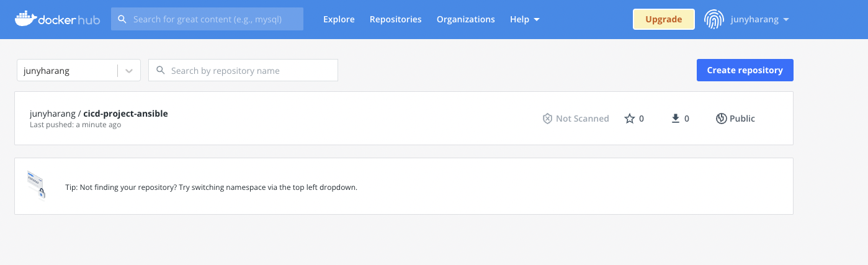This screenshot has width=868, height=265.
Task: Click the Public visibility label
Action: tap(743, 119)
